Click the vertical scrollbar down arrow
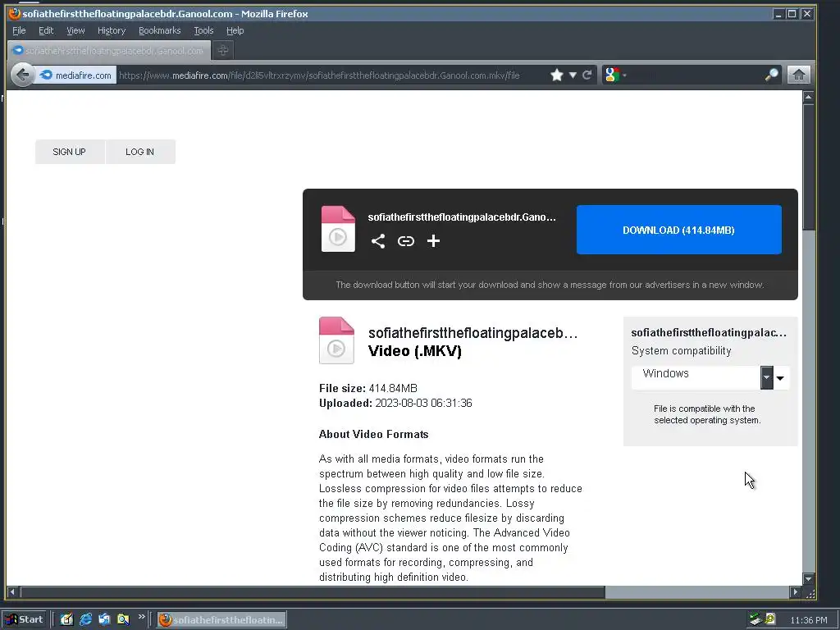Screen dimensions: 840x630 point(809,578)
